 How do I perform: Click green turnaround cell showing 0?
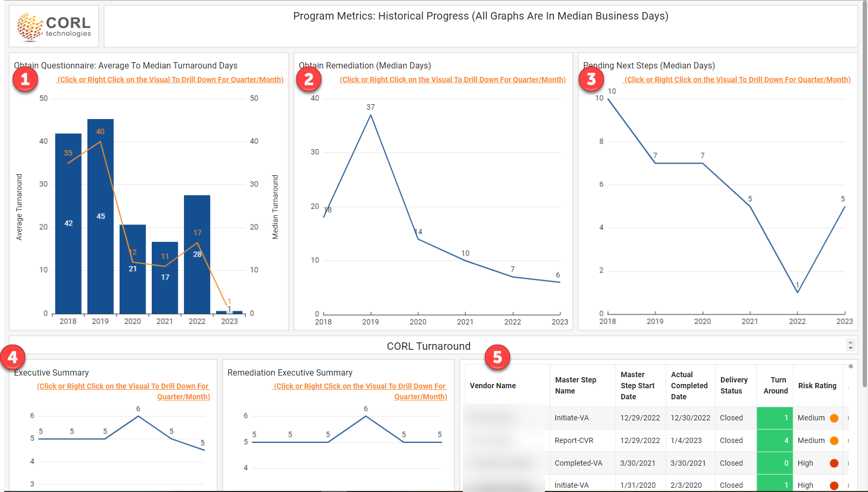pos(775,463)
